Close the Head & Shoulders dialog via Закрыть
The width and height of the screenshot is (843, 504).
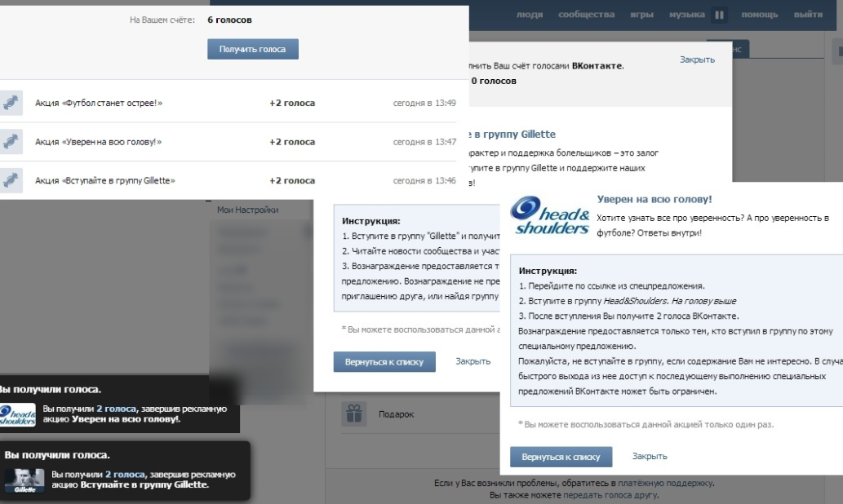tap(650, 456)
